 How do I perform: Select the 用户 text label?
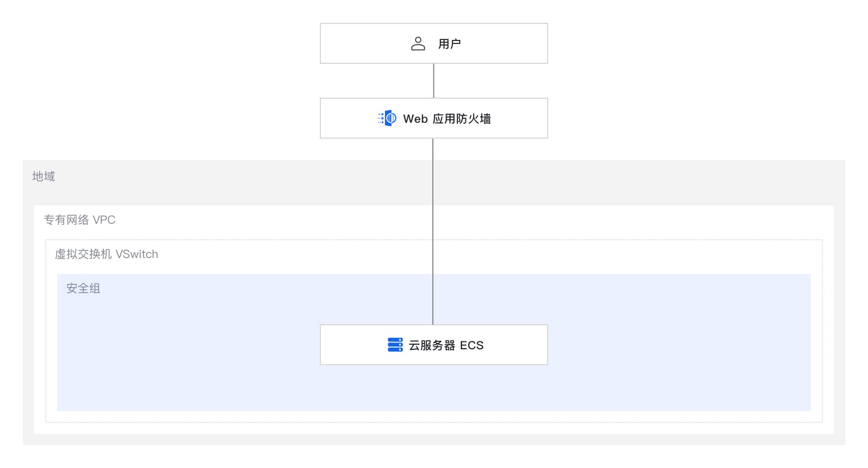tap(449, 44)
